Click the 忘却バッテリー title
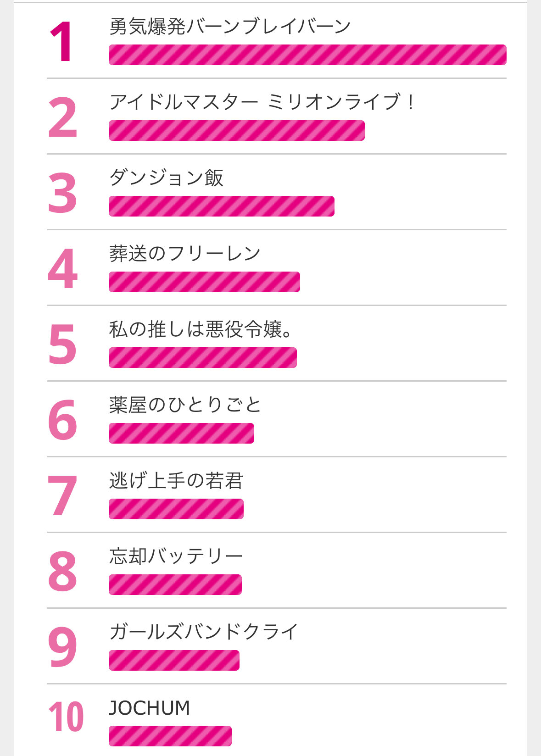The image size is (541, 756). click(176, 556)
